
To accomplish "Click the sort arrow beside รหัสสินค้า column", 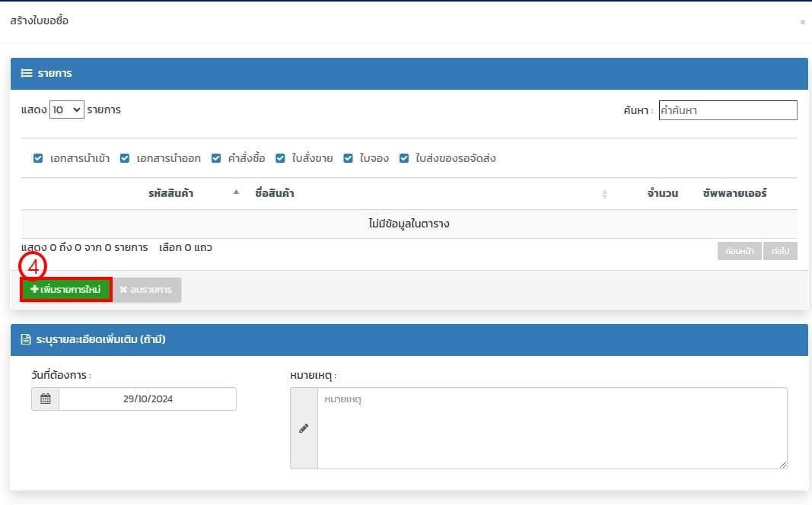I will (236, 192).
